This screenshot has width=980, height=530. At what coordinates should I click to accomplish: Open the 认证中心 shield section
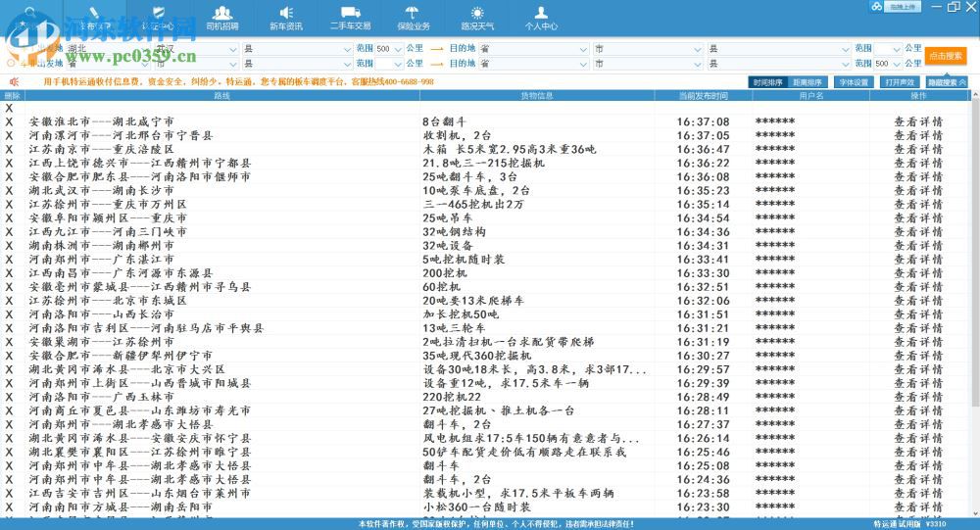pyautogui.click(x=158, y=18)
